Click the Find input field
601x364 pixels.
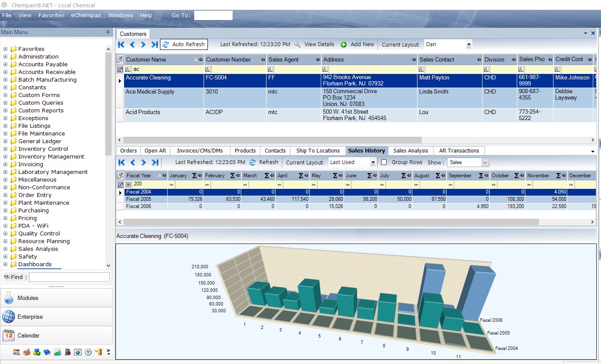[69, 277]
